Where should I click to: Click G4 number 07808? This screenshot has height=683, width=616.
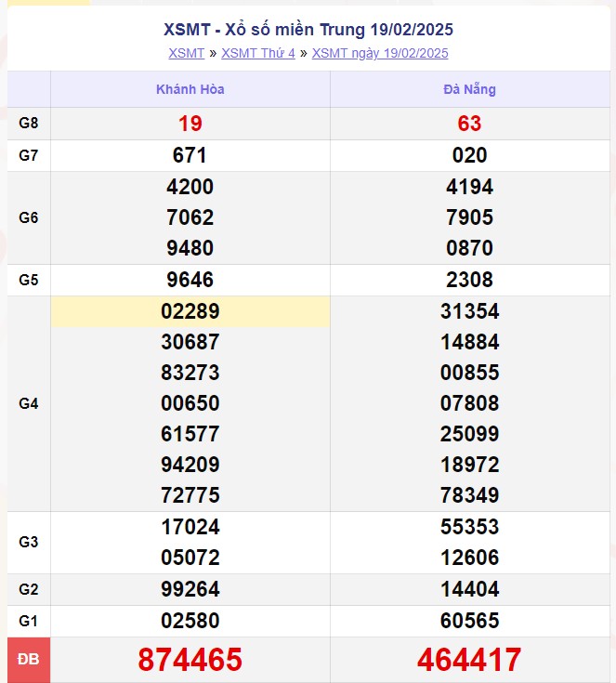coord(469,403)
